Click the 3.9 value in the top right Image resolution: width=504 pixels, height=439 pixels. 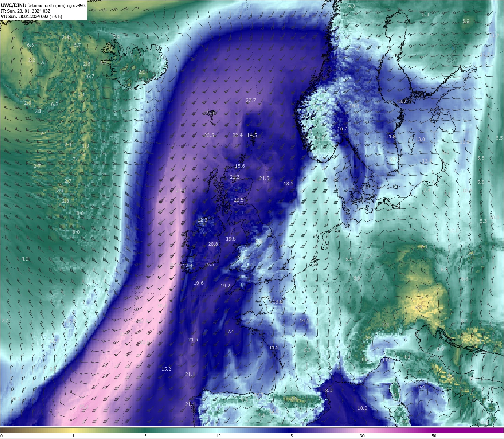coord(466,21)
